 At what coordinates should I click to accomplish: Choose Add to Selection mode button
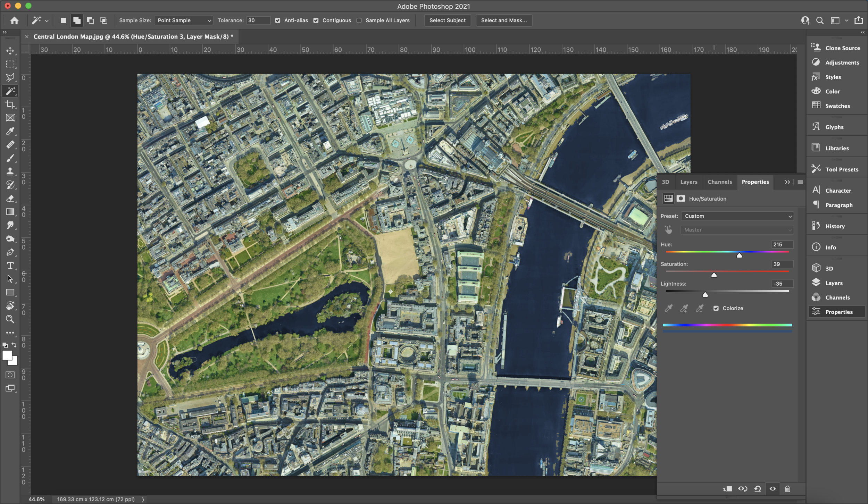click(77, 20)
